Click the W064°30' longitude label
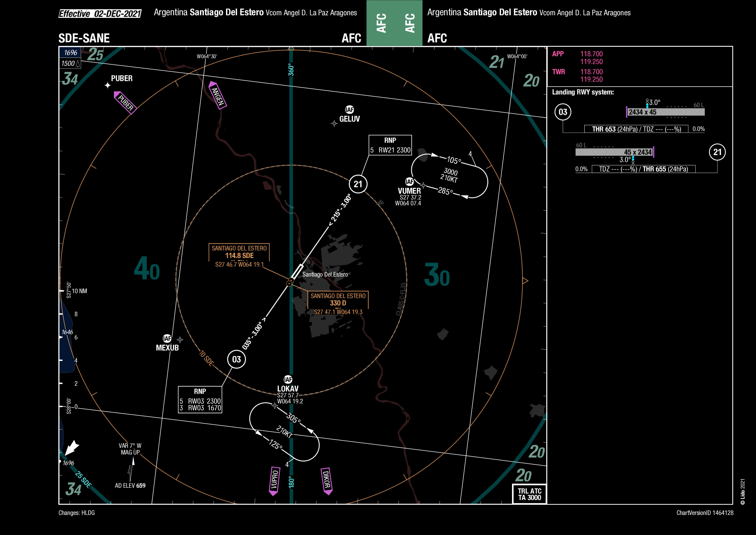 [x=207, y=56]
